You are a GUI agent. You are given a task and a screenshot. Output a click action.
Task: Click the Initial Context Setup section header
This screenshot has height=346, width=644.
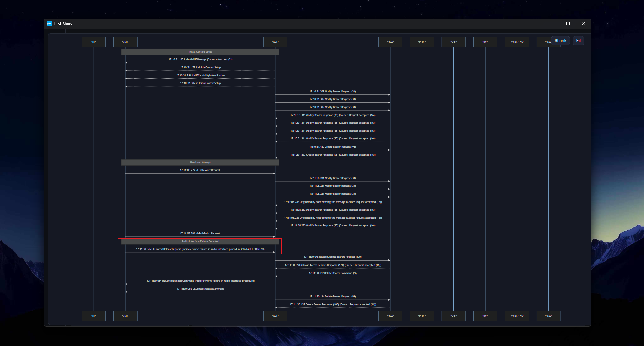(x=200, y=52)
